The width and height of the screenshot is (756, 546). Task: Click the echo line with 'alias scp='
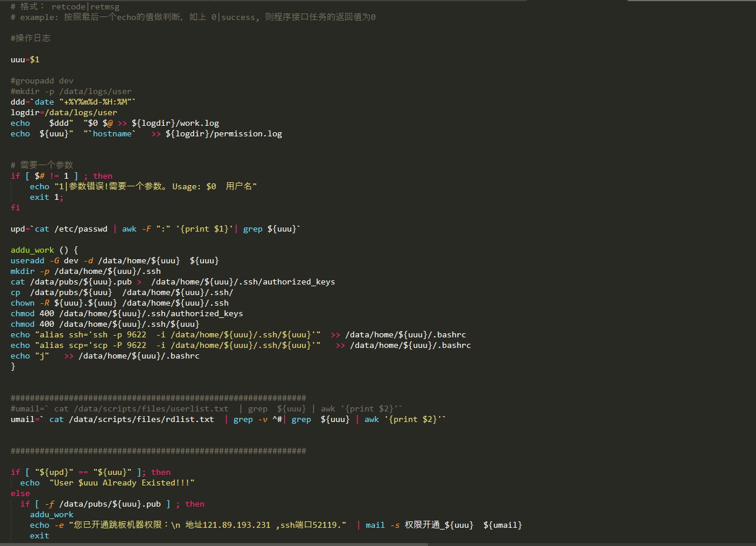pyautogui.click(x=240, y=345)
